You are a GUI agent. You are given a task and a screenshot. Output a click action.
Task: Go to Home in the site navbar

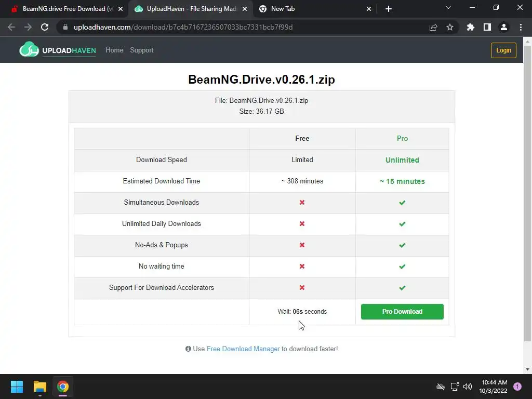[x=114, y=50]
